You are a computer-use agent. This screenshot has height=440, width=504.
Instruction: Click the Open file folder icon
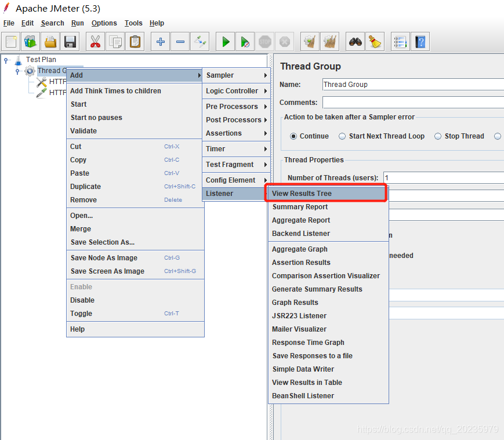click(50, 42)
